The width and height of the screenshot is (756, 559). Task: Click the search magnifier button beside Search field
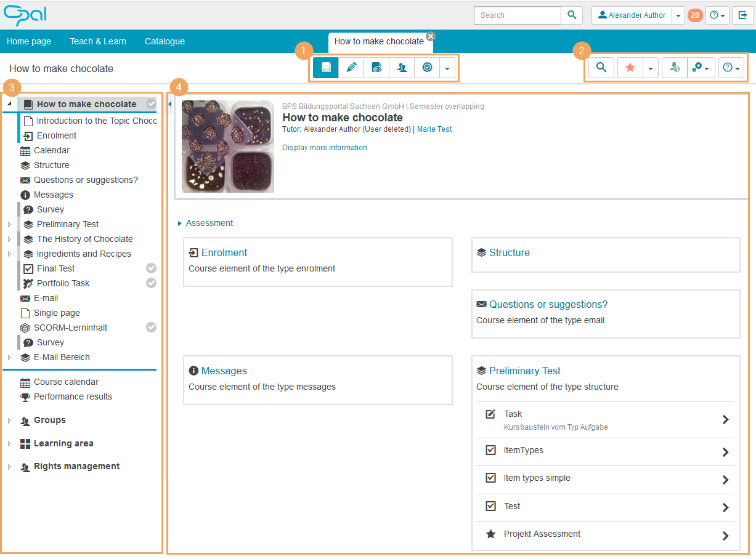coord(572,15)
